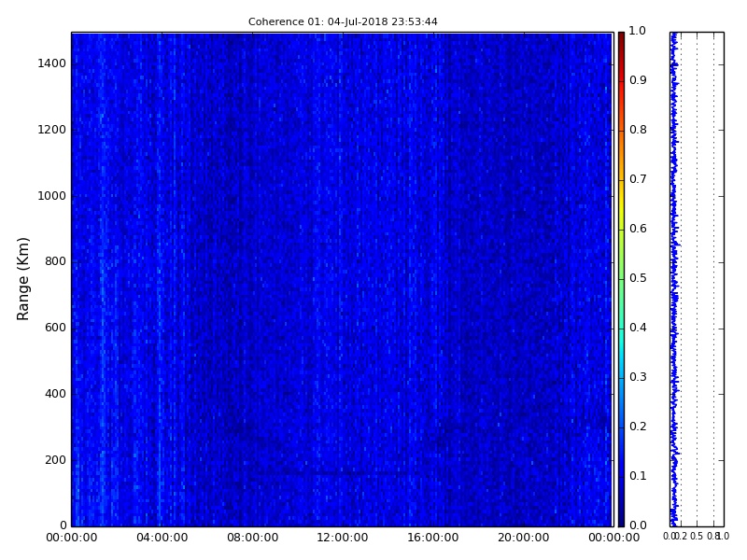
Task: Click the colorbar 0.1 value label
Action: (x=638, y=476)
